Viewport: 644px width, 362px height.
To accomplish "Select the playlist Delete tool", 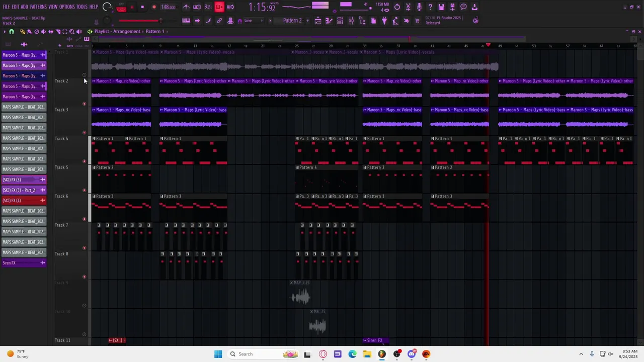I will click(x=37, y=32).
